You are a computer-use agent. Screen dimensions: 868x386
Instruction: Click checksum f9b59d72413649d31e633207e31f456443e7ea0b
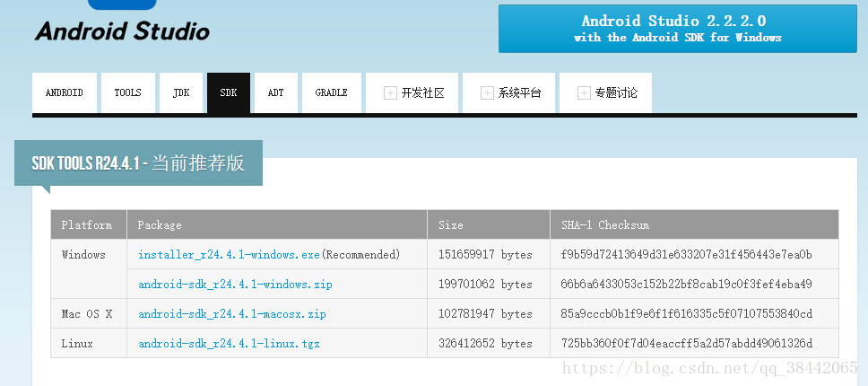tap(687, 255)
